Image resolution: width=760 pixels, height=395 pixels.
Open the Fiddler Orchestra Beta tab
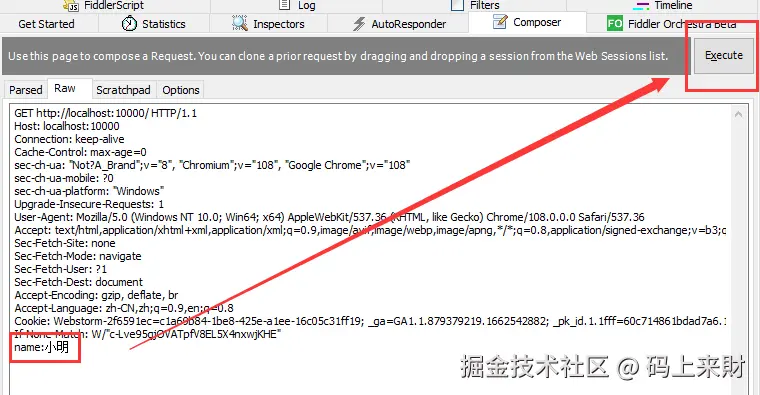click(673, 24)
